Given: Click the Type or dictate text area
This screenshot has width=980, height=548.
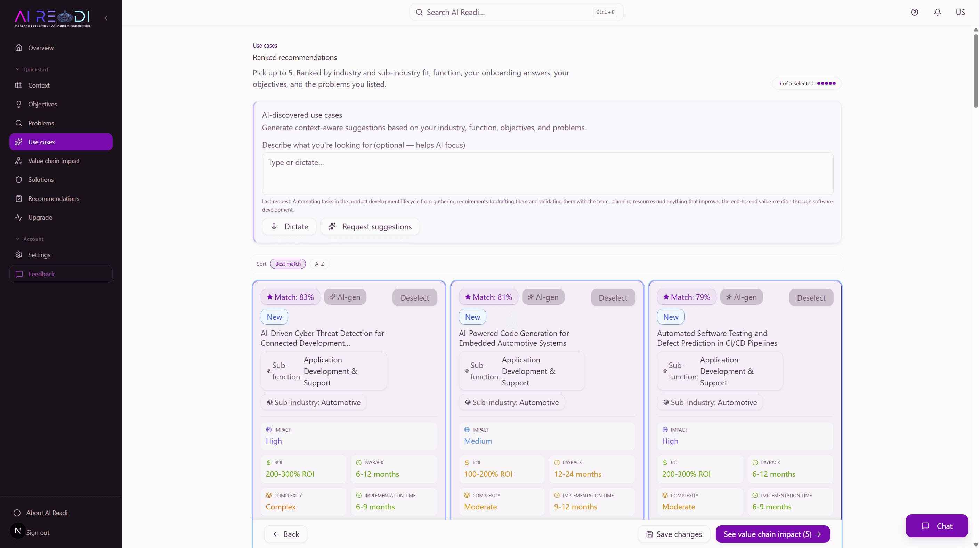Looking at the screenshot, I should click(548, 174).
